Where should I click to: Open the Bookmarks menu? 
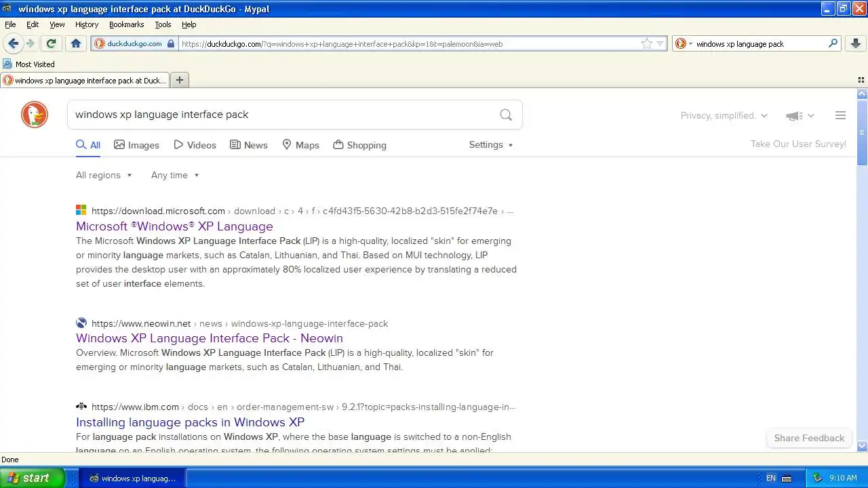126,24
